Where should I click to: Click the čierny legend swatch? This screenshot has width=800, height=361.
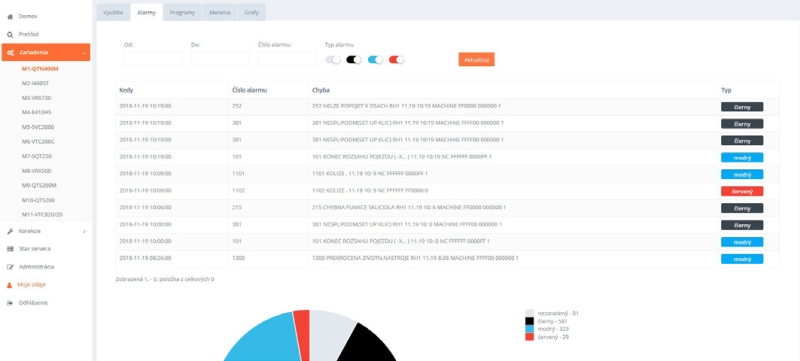[x=530, y=321]
